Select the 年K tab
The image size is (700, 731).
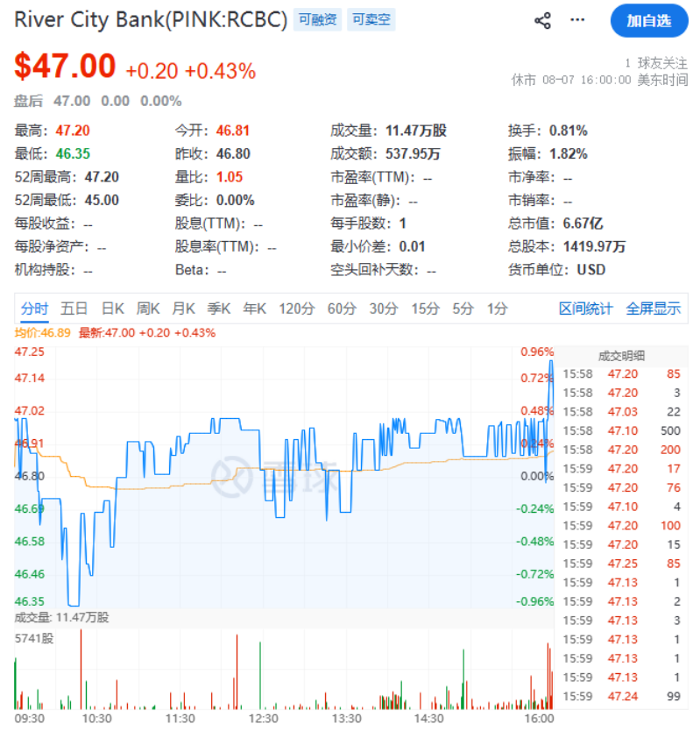point(254,309)
